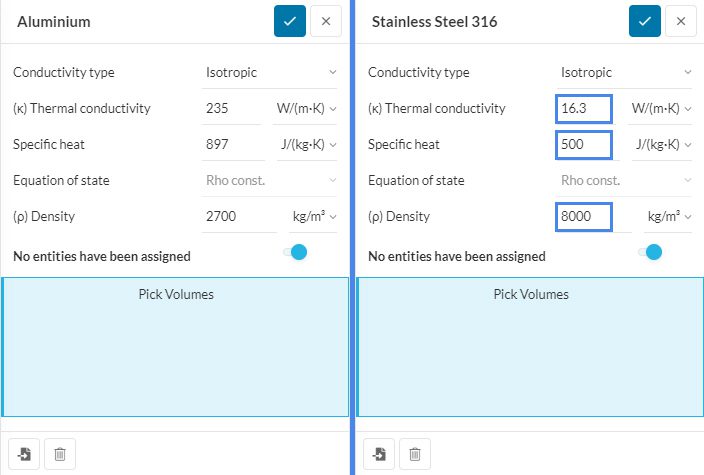Edit Aluminium density value 2700
The width and height of the screenshot is (704, 475).
[232, 216]
